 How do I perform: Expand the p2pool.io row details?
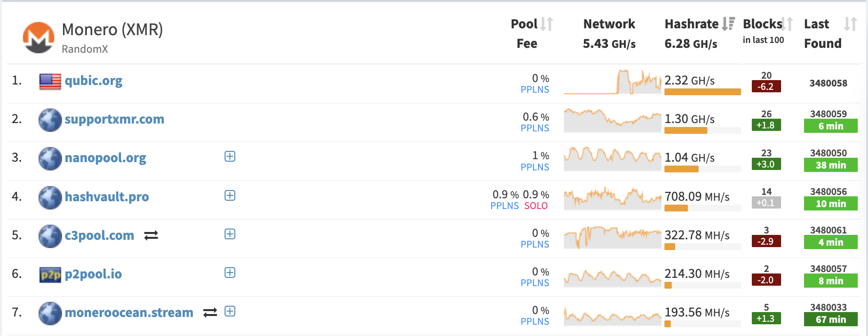229,273
